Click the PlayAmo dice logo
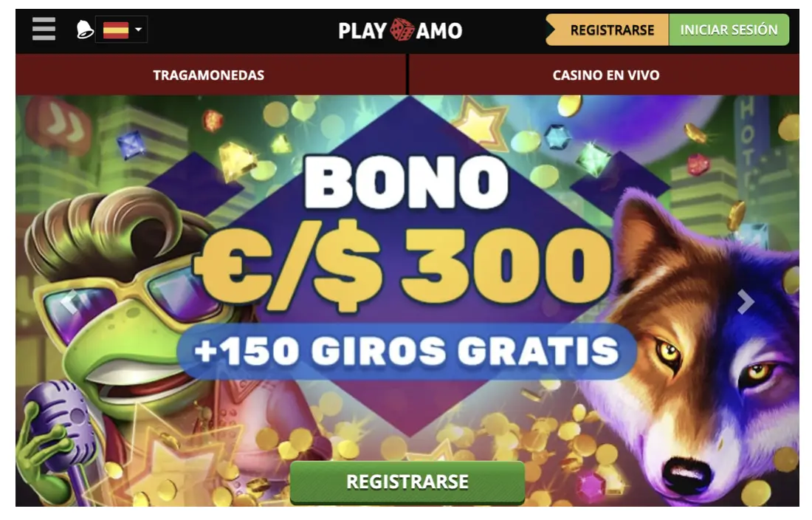This screenshot has height=520, width=812. coord(402,30)
